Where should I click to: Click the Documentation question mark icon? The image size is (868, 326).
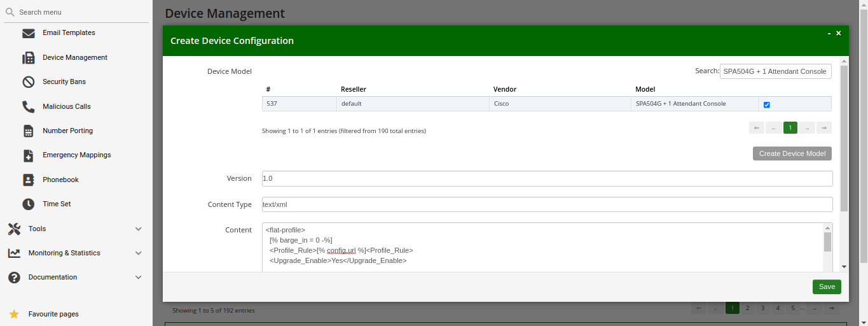pos(14,278)
